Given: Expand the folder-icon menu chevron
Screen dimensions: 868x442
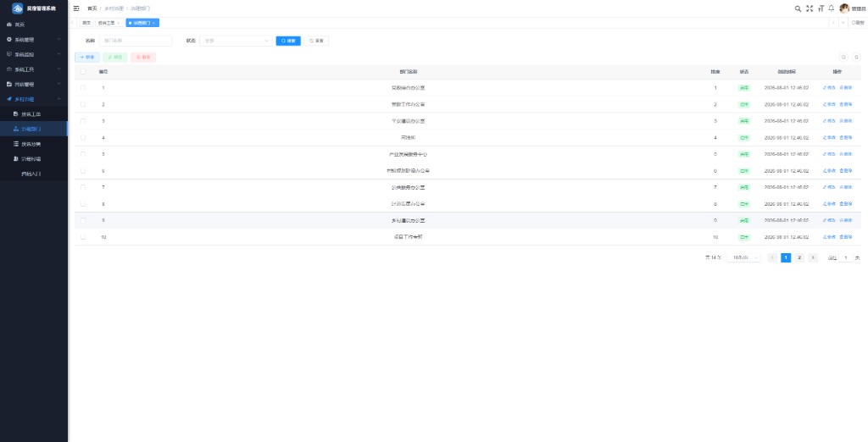Looking at the screenshot, I should point(58,84).
